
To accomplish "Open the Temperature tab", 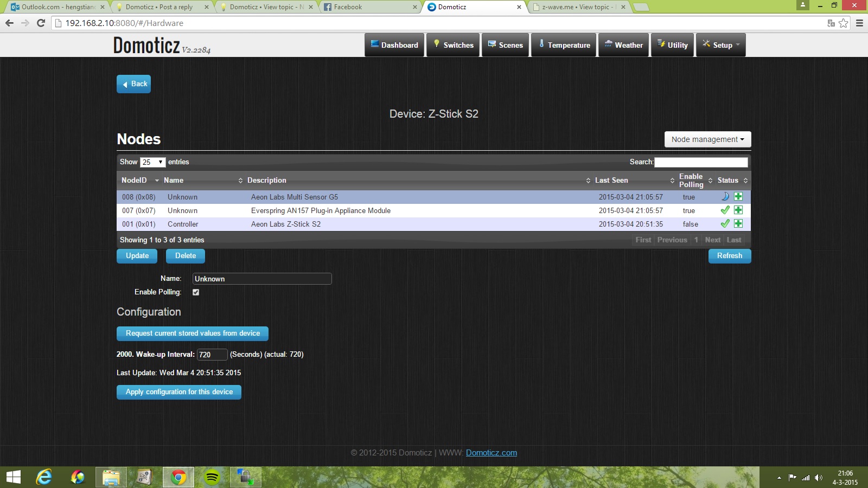I will click(x=564, y=45).
